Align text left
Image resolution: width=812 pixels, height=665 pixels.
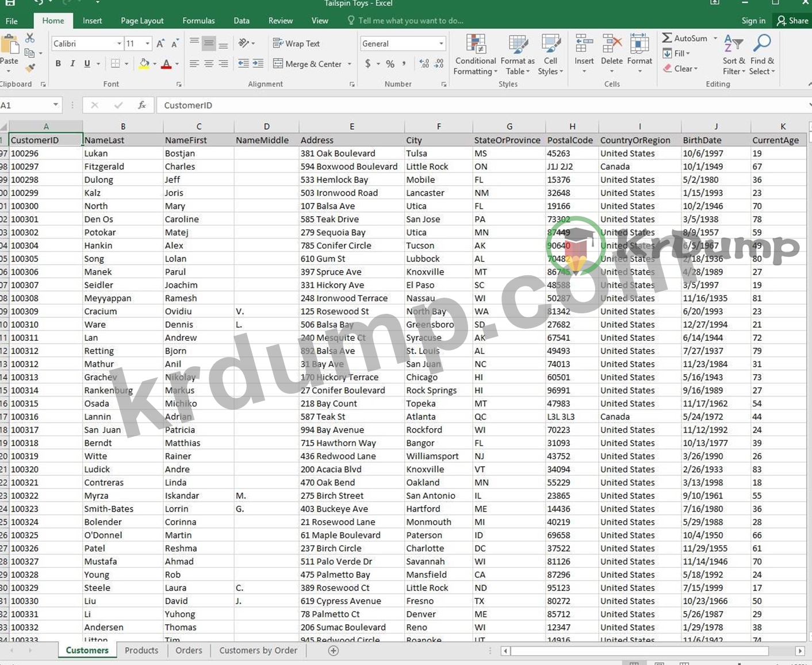click(194, 64)
